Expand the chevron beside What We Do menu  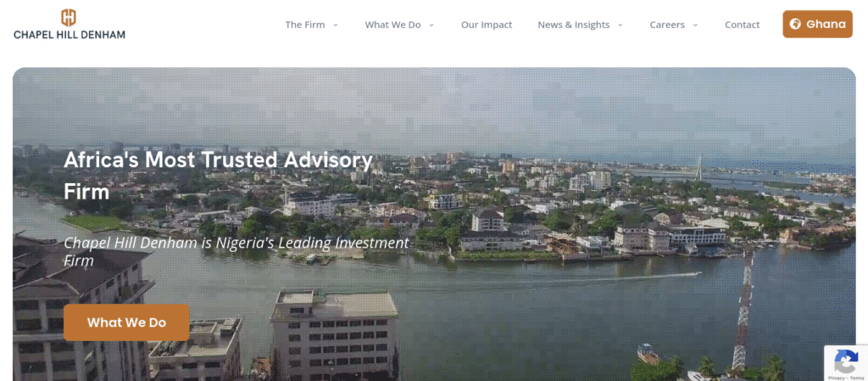[431, 25]
